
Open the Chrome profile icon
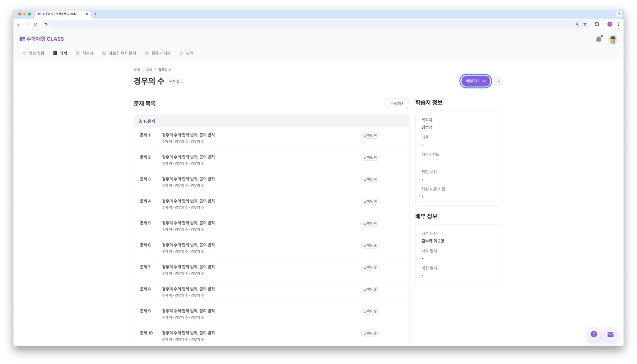click(610, 24)
